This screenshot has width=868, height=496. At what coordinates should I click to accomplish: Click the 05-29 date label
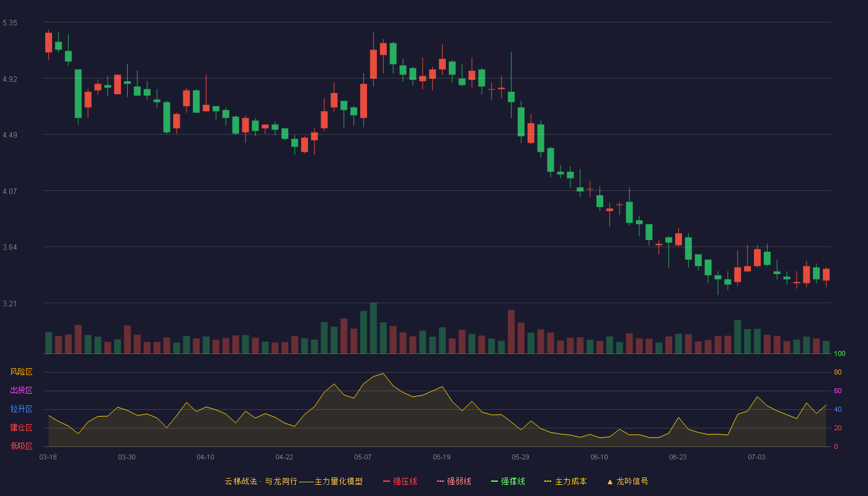pos(520,457)
